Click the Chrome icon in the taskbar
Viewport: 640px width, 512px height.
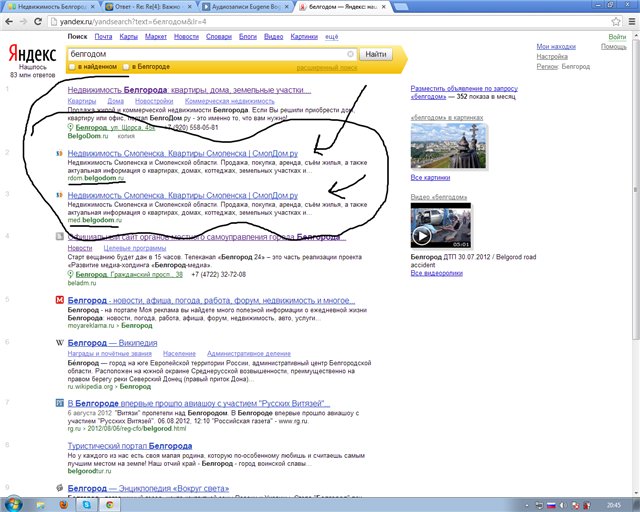click(111, 503)
